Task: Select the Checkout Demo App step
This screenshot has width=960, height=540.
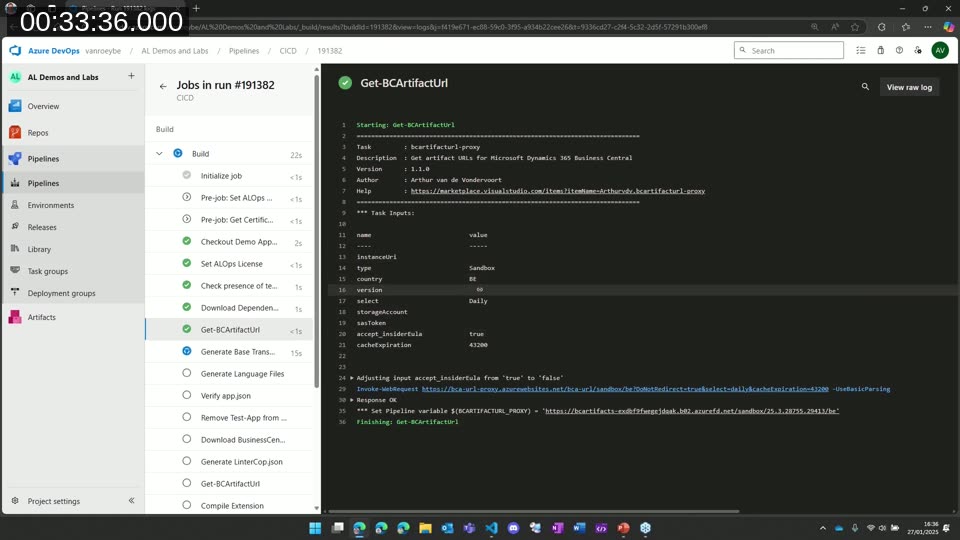Action: click(x=230, y=242)
